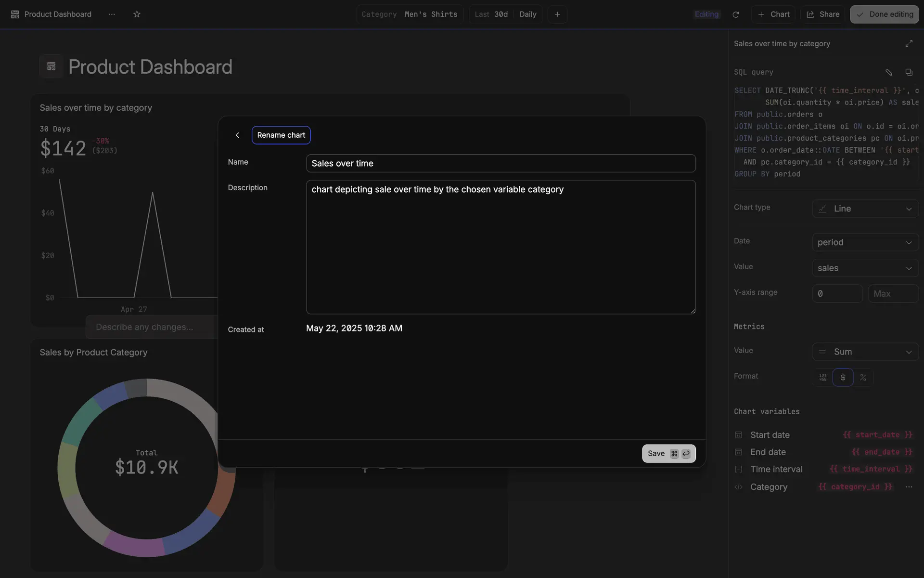Click the plus icon to add a filter
The height and width of the screenshot is (578, 924).
[557, 14]
